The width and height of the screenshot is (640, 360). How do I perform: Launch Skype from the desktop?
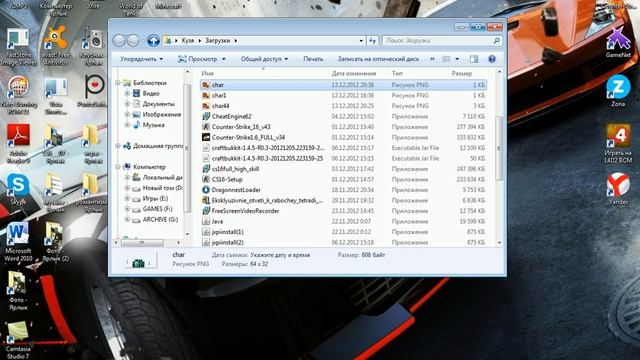[18, 189]
